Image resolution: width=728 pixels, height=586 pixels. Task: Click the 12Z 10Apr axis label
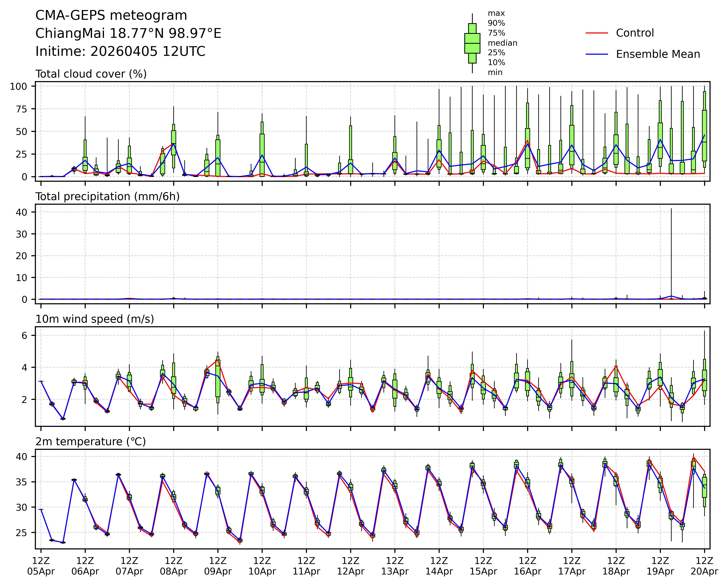(x=262, y=566)
